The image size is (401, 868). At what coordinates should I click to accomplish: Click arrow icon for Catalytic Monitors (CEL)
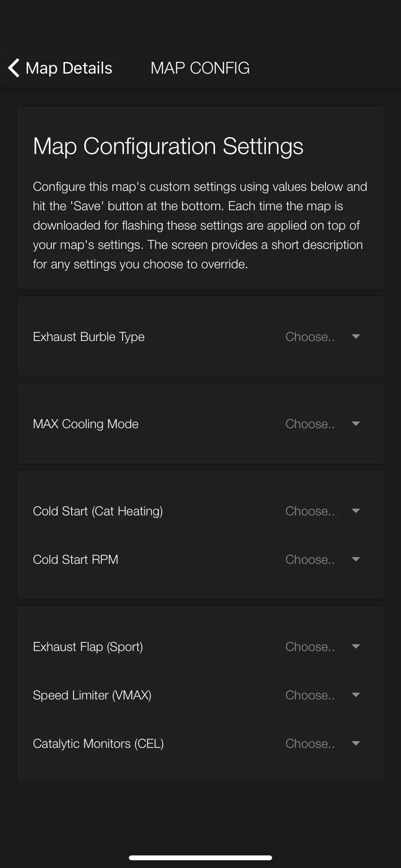point(356,744)
